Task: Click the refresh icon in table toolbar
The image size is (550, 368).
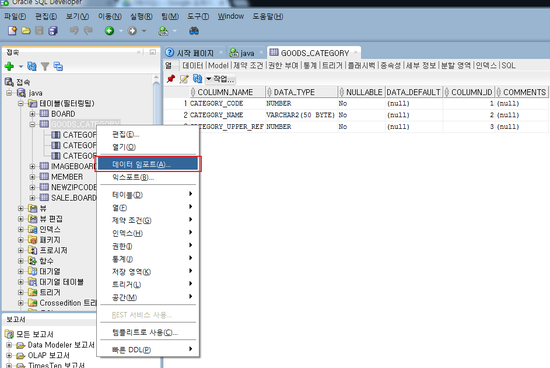Action: (197, 79)
